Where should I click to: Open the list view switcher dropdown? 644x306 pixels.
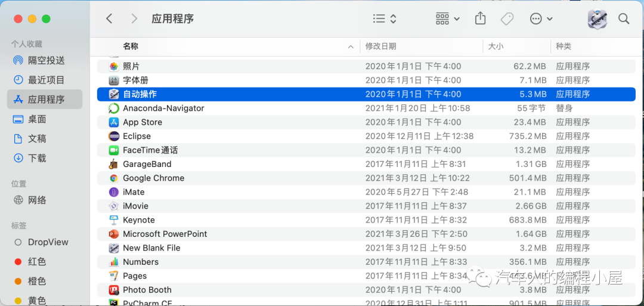[x=385, y=18]
